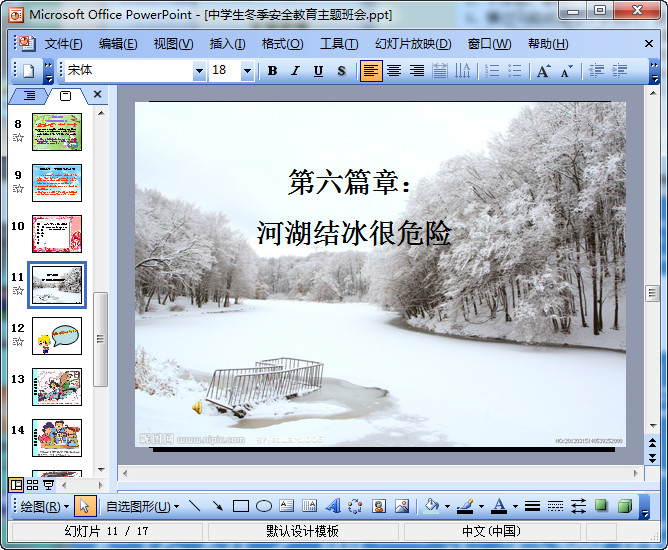Select the rectangle drawing tool

pos(241,506)
